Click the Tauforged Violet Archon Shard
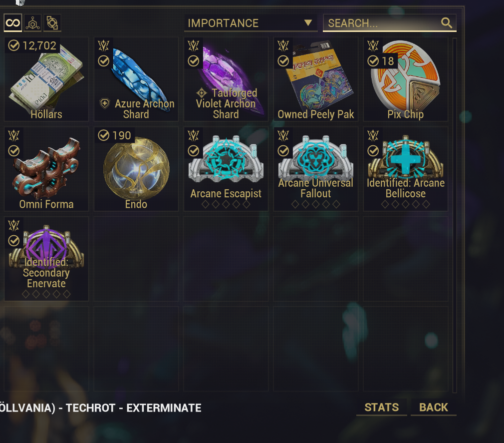Viewport: 504px width, 443px height. [x=226, y=79]
